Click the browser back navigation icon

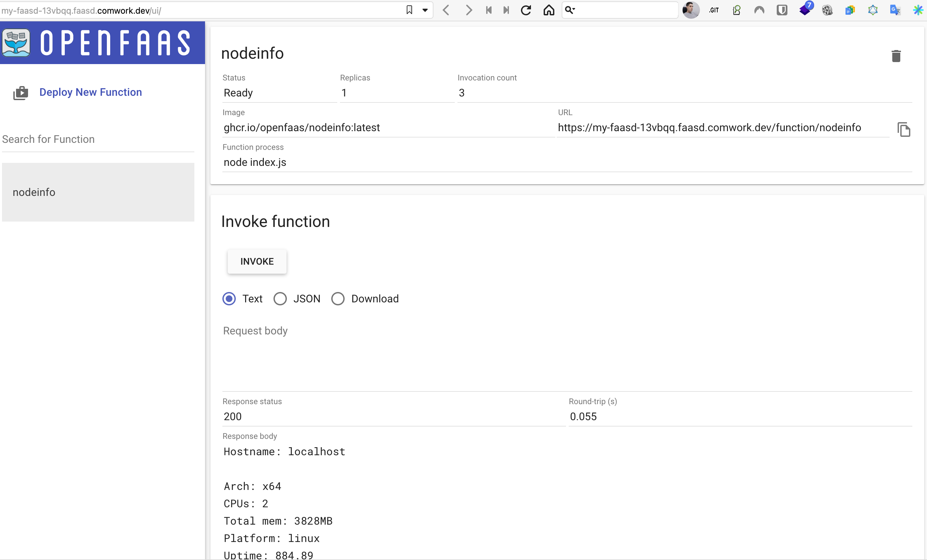coord(446,10)
